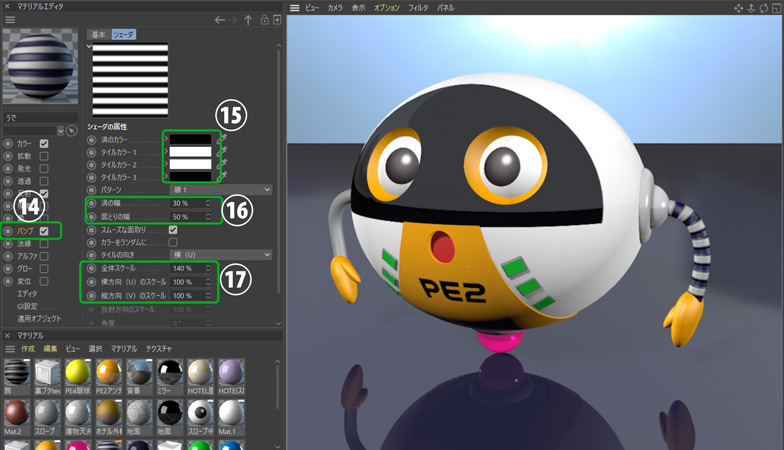
Task: Click the viewport zoom (dolly) icon
Action: click(x=752, y=7)
